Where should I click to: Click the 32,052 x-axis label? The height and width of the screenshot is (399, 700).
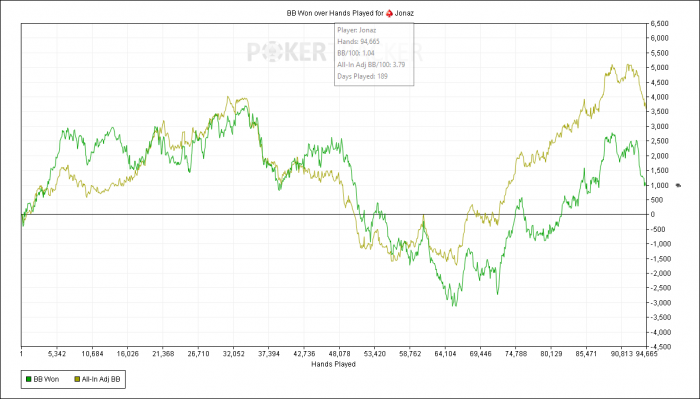tap(233, 354)
